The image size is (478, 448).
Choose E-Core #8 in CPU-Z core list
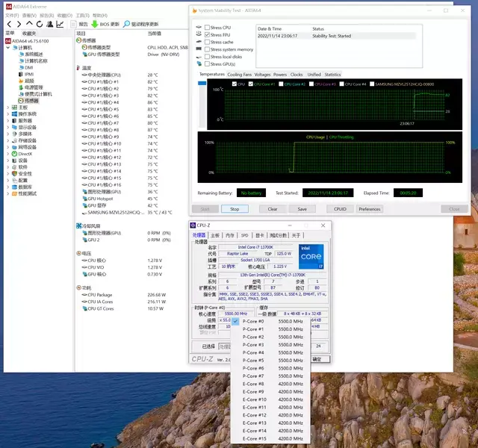coord(270,384)
